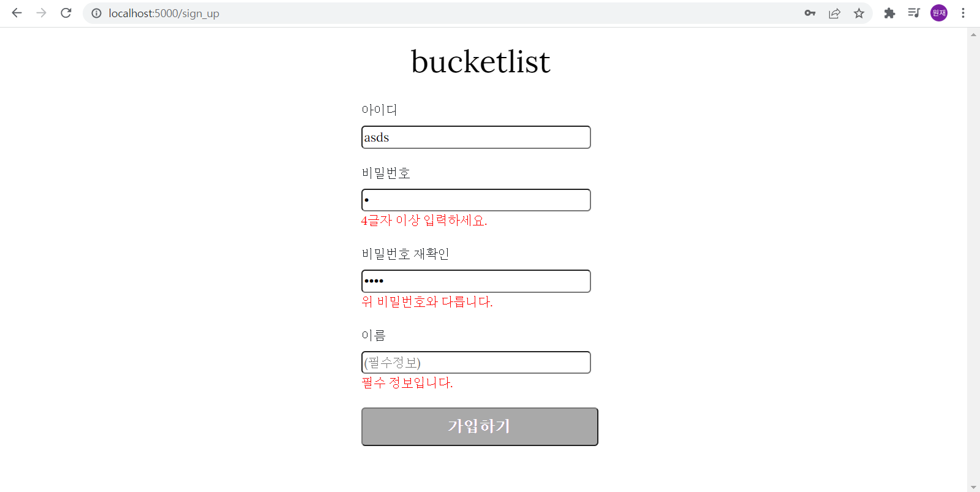
Task: Click the purple 원재 profile avatar
Action: (x=938, y=13)
